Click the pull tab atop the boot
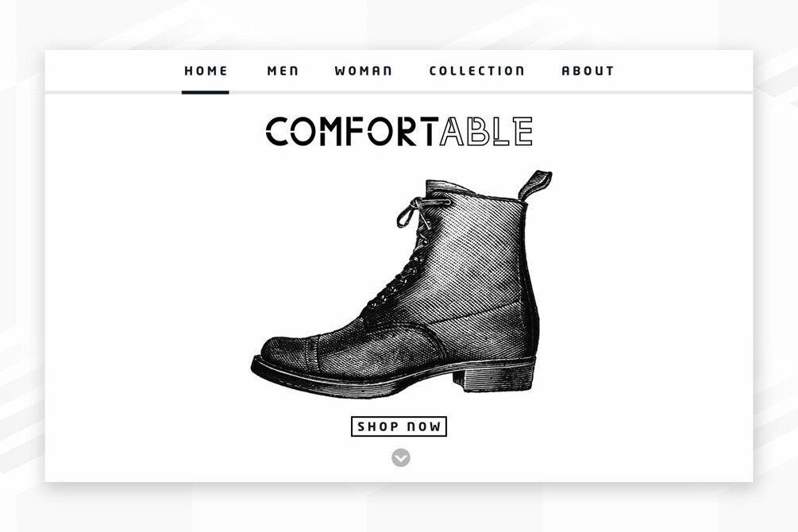798x532 pixels. [x=535, y=185]
